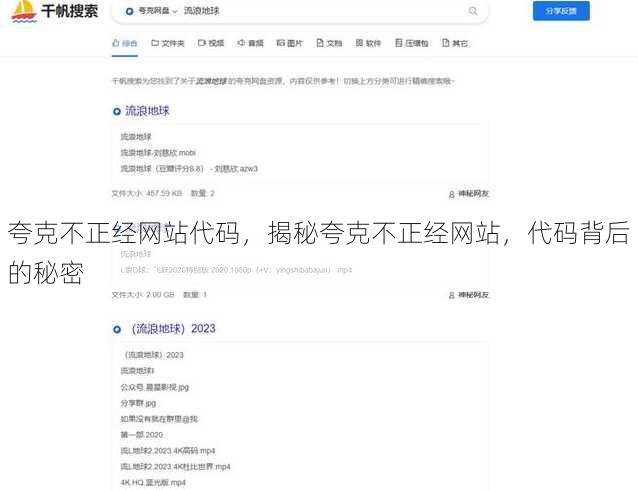This screenshot has height=490, width=638.
Task: Click the 4K杜比世界.mp4 file line
Action: [175, 466]
